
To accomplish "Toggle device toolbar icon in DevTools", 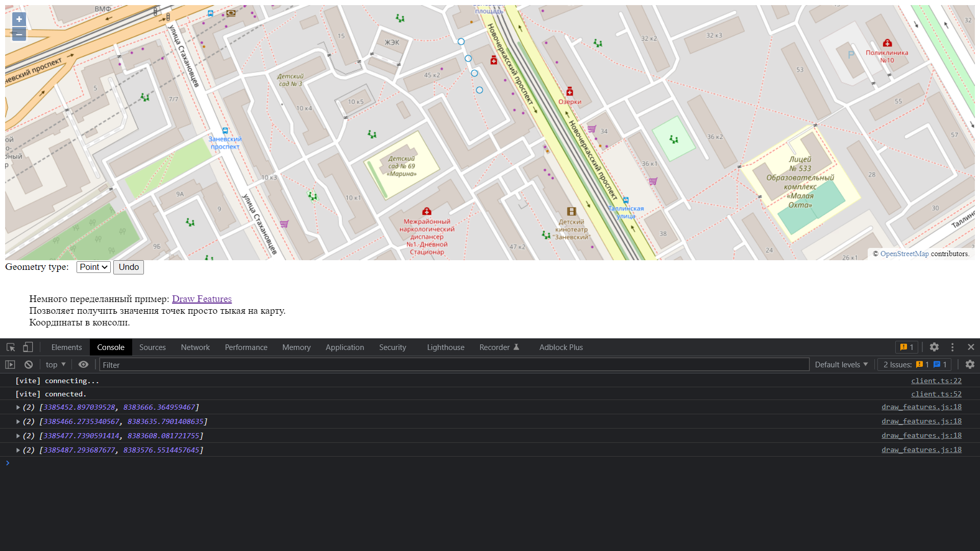I will pos(28,347).
